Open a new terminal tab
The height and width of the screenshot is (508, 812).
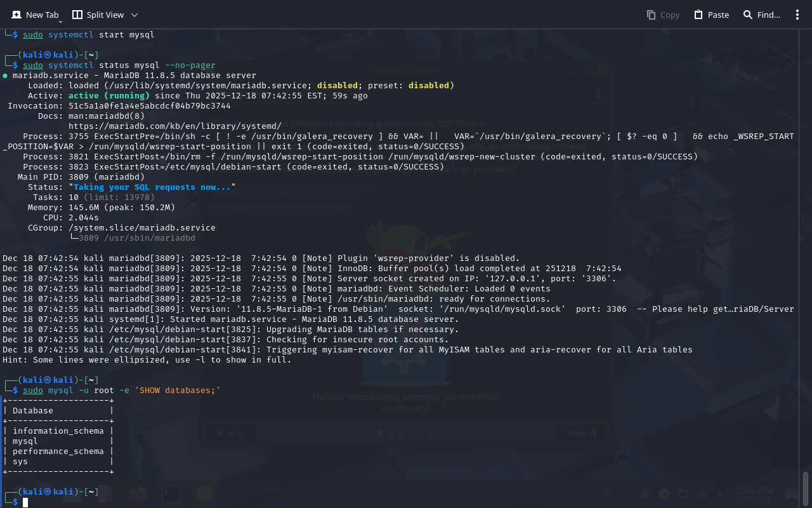(35, 15)
